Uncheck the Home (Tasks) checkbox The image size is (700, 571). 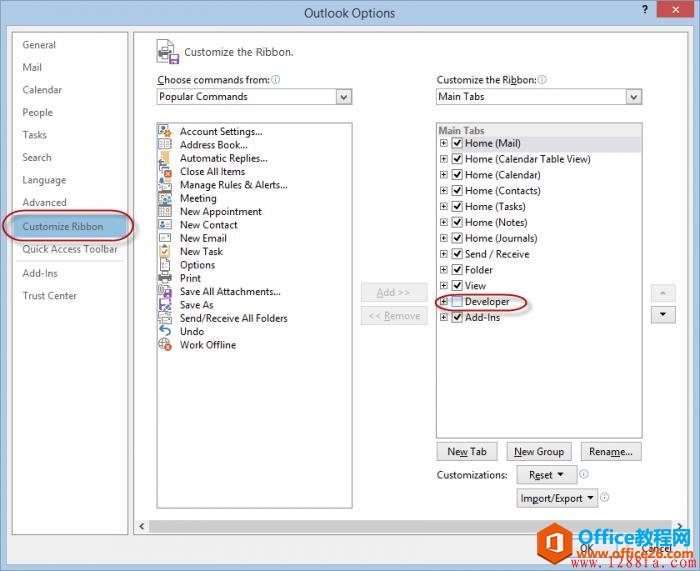(x=457, y=206)
